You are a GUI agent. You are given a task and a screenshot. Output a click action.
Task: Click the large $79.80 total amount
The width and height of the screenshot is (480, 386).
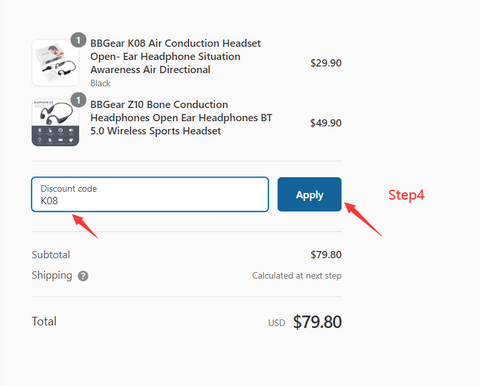tap(317, 322)
